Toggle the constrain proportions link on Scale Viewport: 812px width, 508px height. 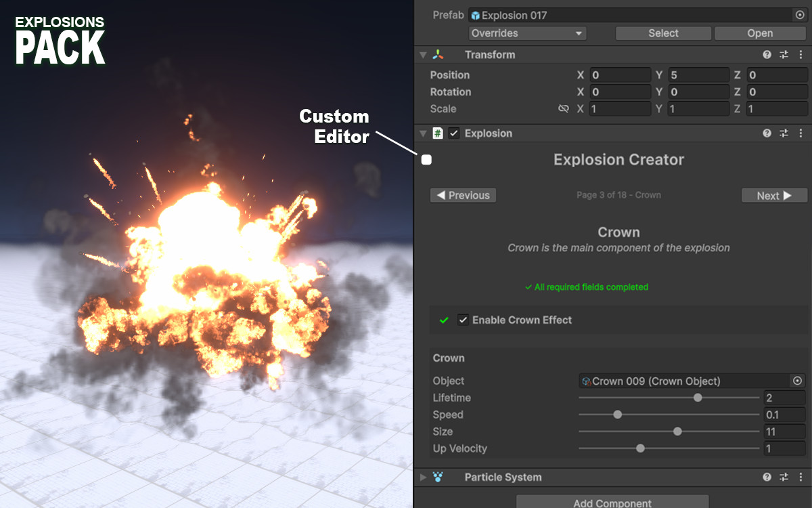click(x=564, y=108)
